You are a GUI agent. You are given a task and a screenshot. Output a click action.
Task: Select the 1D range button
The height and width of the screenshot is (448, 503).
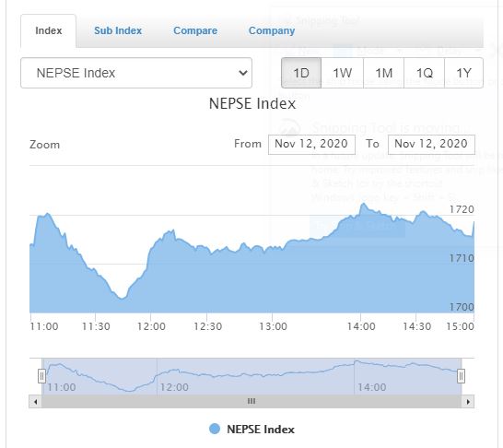click(301, 73)
